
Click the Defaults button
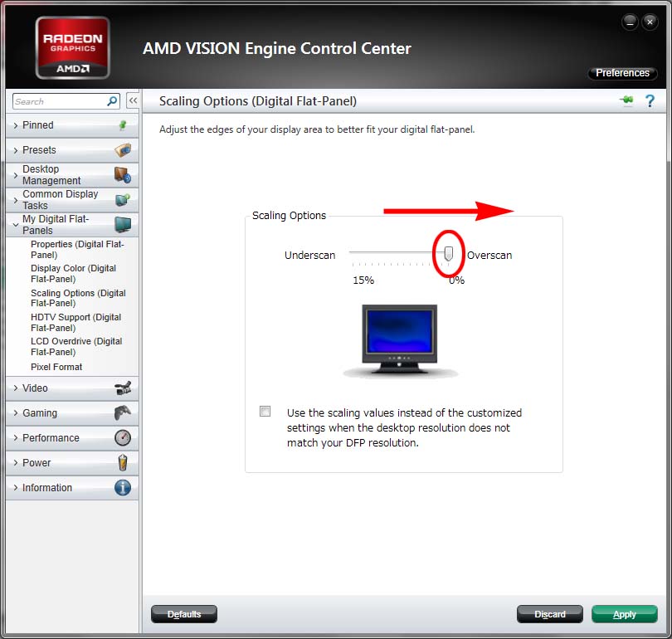(x=184, y=614)
